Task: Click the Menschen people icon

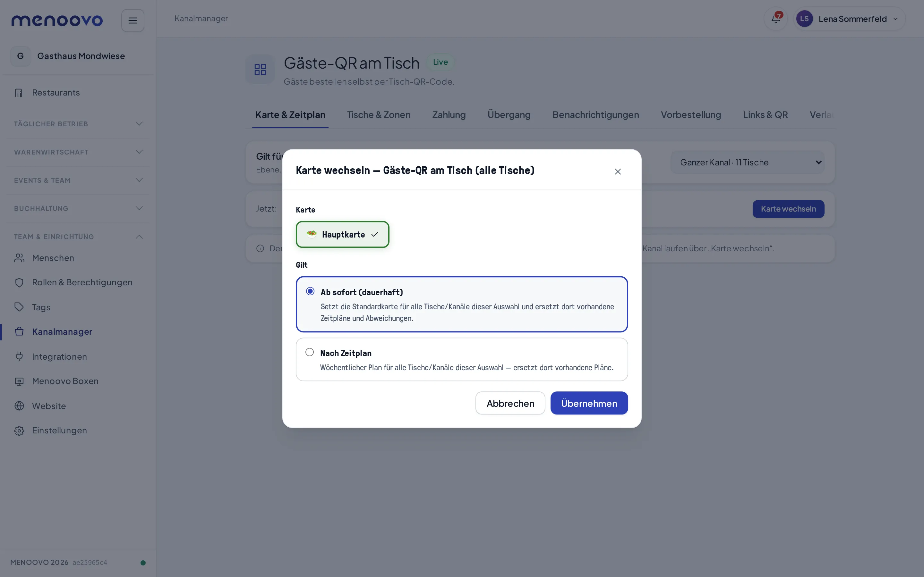Action: [19, 258]
